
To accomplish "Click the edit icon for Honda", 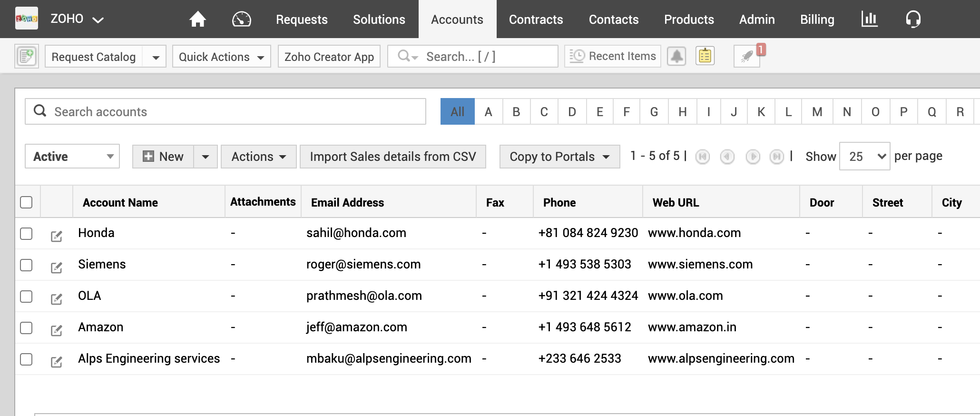I will coord(57,236).
